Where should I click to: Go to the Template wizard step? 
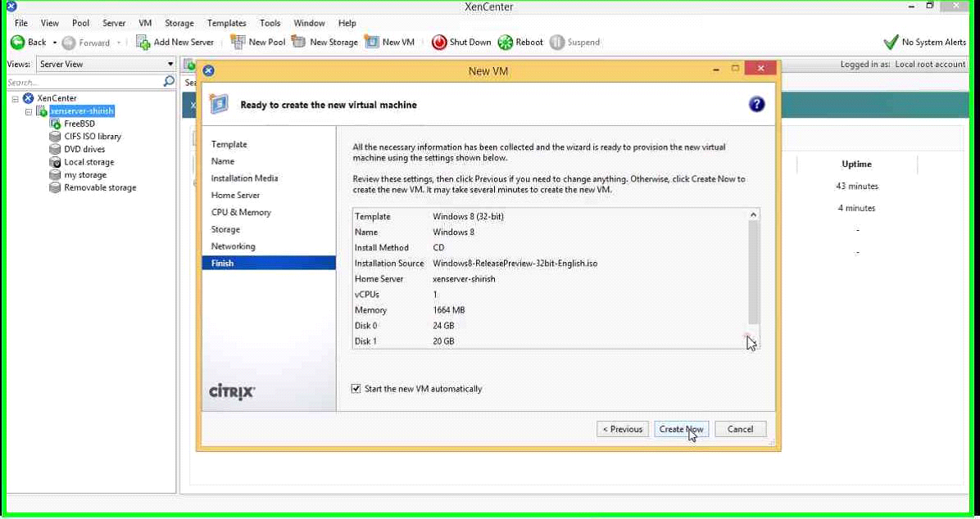[x=269, y=144]
